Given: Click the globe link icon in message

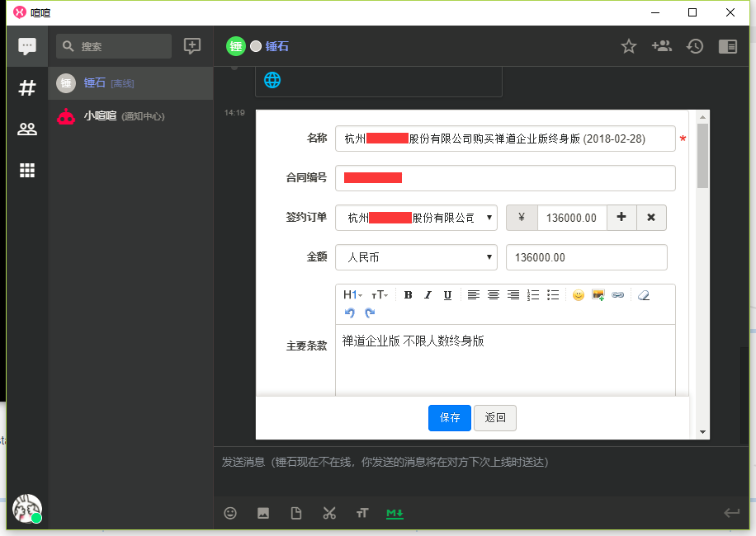Looking at the screenshot, I should pyautogui.click(x=272, y=80).
